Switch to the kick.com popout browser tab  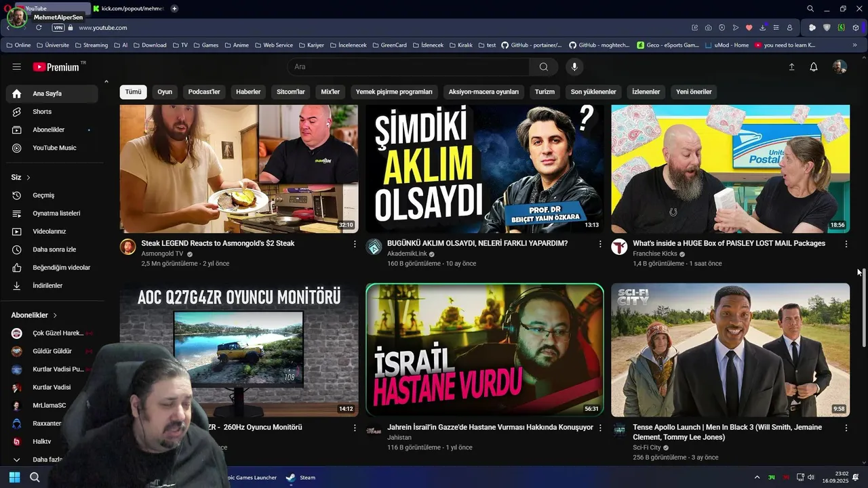click(128, 8)
